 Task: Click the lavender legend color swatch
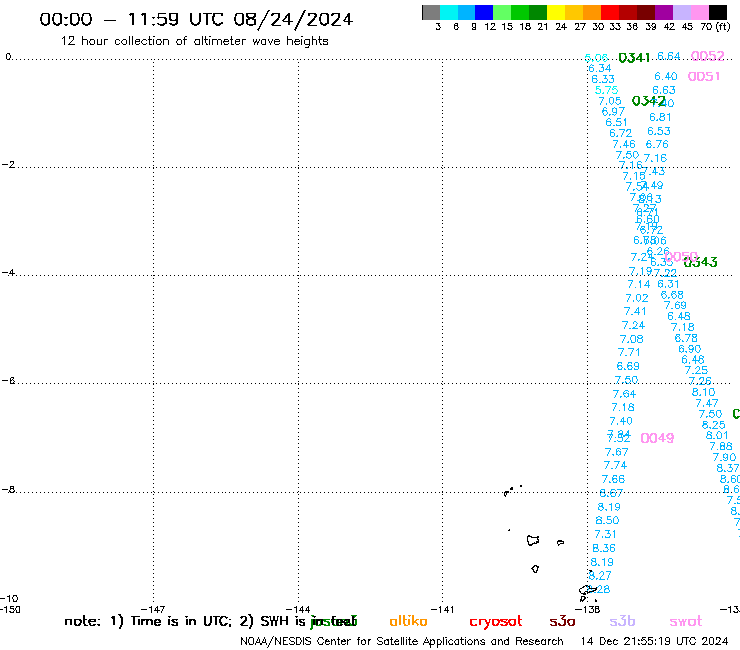[681, 12]
